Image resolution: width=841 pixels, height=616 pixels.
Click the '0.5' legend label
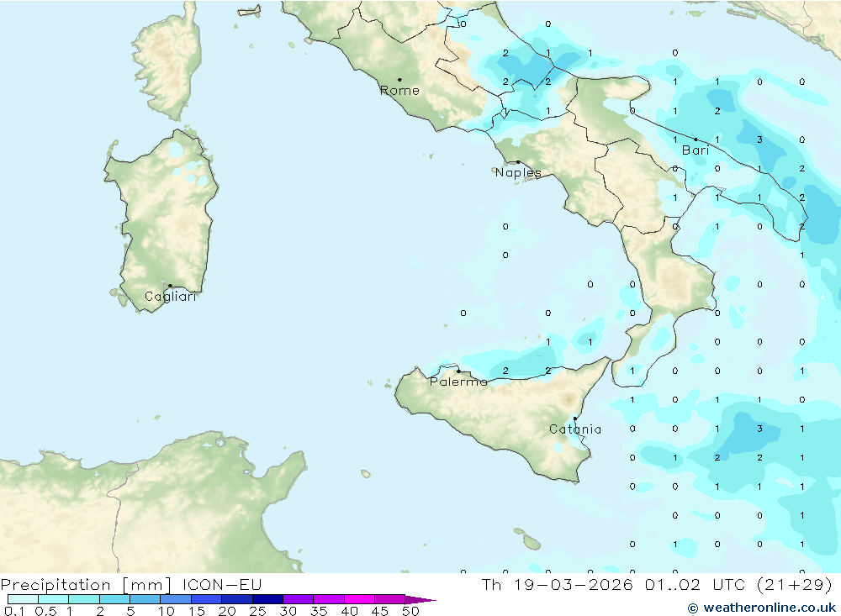pos(45,611)
